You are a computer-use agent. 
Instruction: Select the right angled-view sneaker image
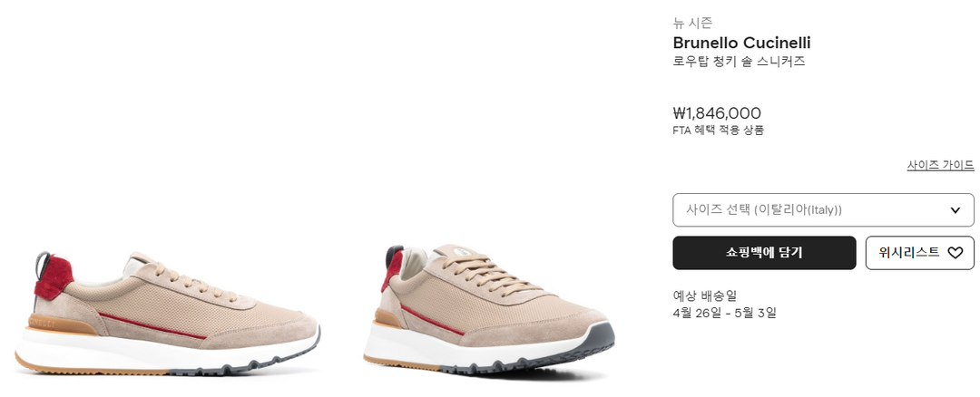[x=489, y=312]
